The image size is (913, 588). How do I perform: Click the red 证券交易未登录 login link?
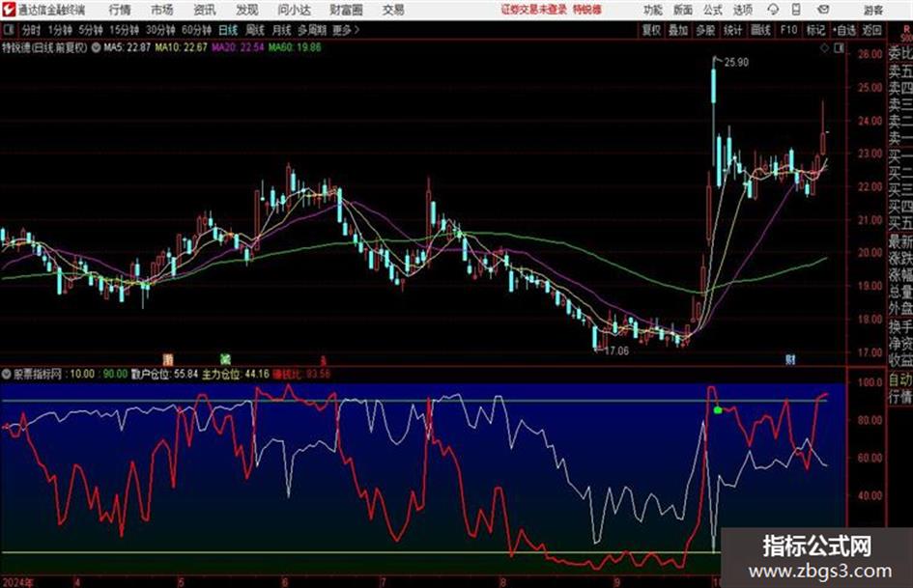coord(534,10)
